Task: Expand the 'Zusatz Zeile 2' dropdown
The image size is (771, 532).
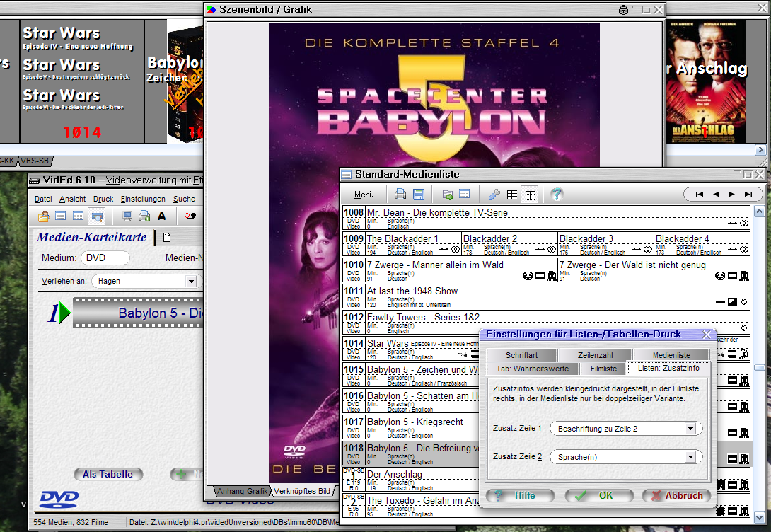Action: click(x=690, y=457)
